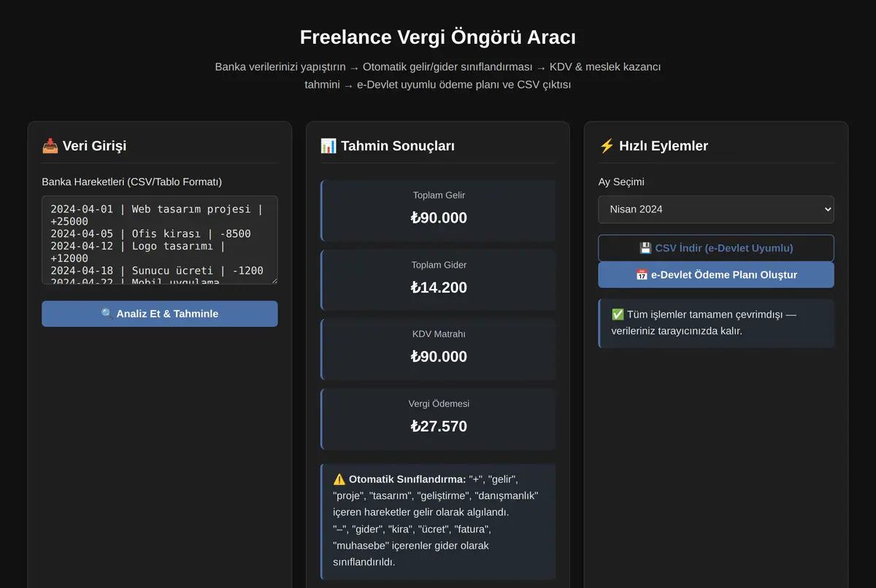Viewport: 876px width, 588px height.
Task: Click the Analiz Et & Tahminle button
Action: coord(160,314)
